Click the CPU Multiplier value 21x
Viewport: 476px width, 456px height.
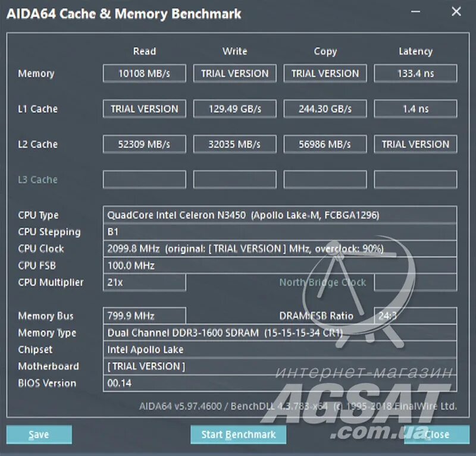pos(145,282)
